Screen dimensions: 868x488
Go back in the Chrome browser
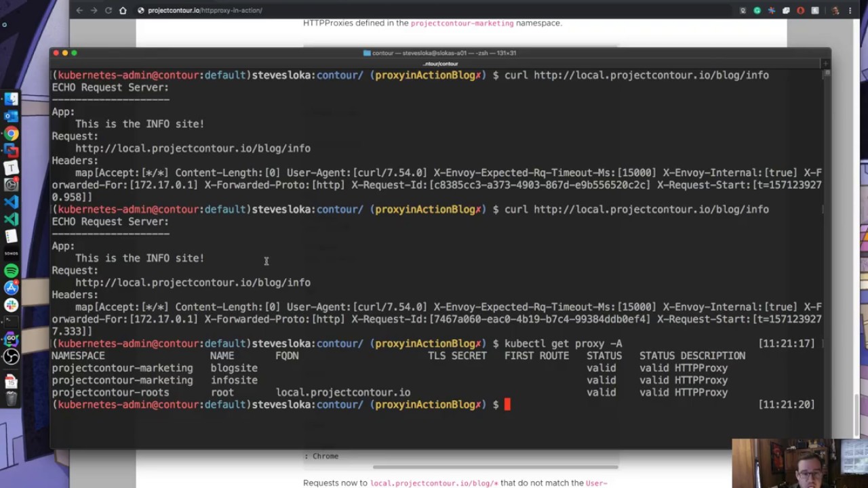click(x=79, y=10)
